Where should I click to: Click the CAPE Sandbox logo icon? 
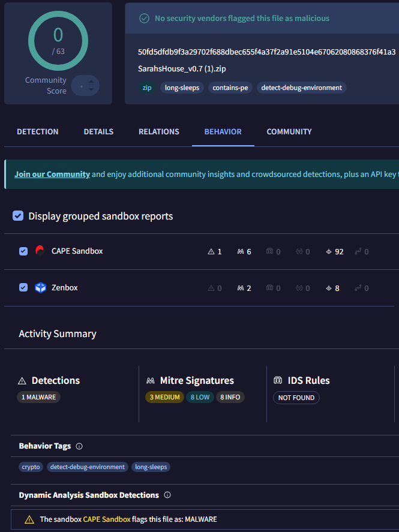(x=40, y=251)
